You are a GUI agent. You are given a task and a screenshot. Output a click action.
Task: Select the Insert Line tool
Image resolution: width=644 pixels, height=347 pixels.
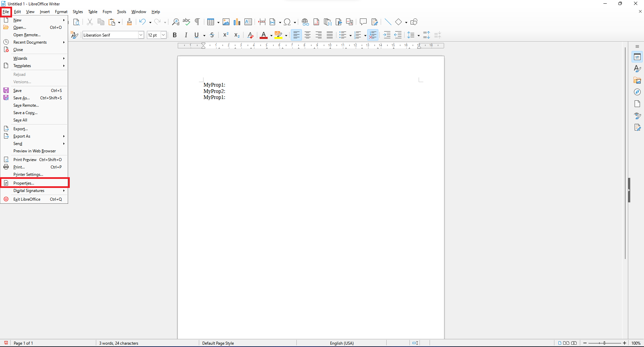388,22
